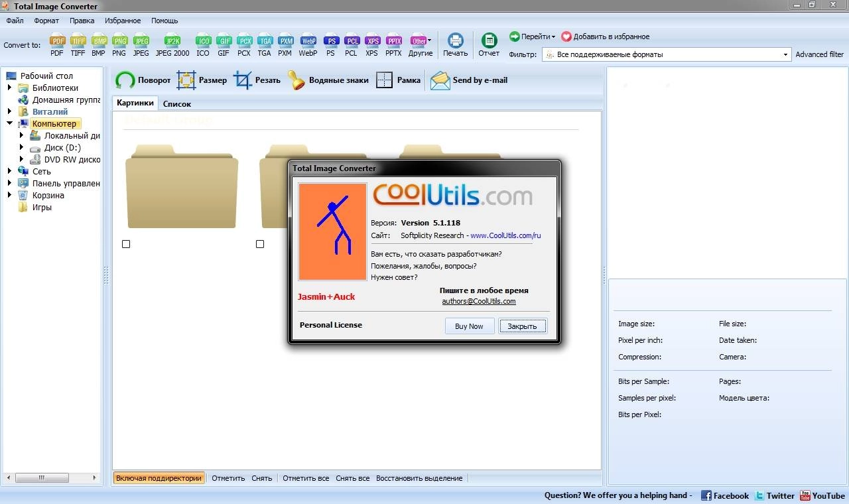Select JPEG 2000 format icon
Screen dimensions: 849x504
[172, 45]
